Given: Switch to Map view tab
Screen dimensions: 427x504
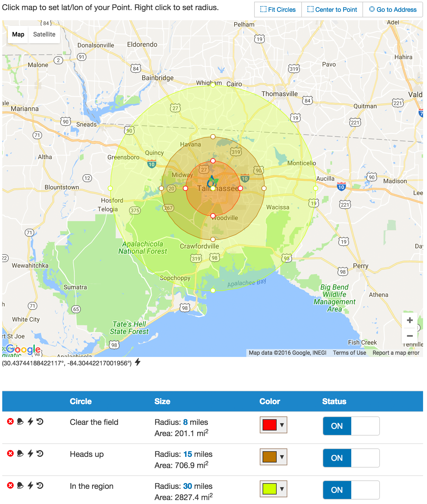Looking at the screenshot, I should click(18, 34).
